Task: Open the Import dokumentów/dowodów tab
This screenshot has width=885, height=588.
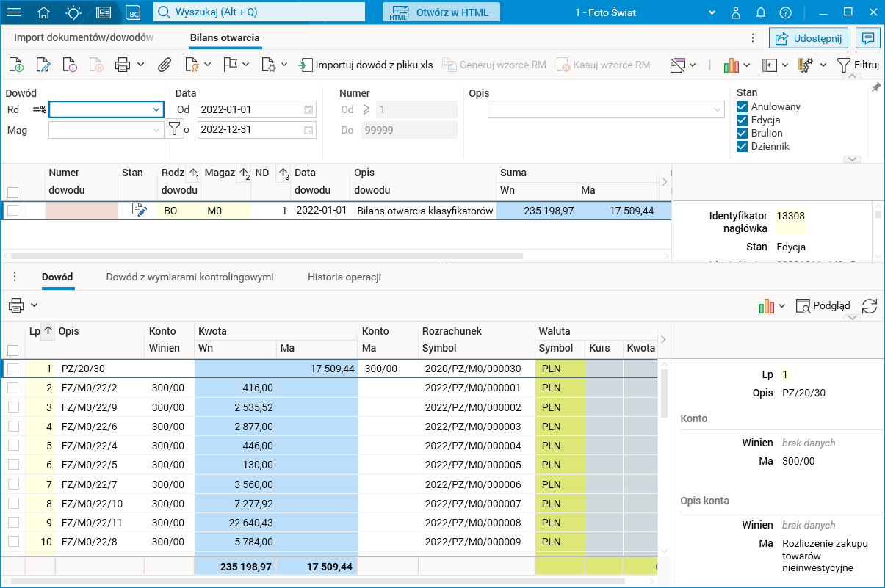Action: point(84,37)
